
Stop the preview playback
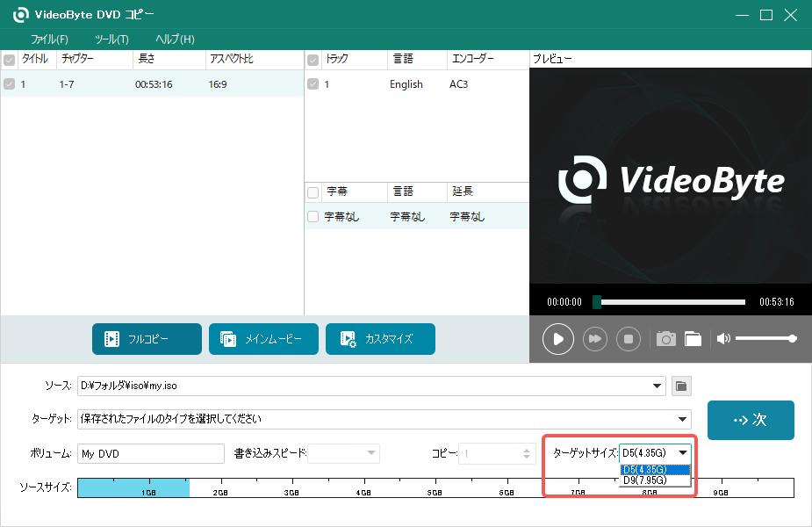628,338
